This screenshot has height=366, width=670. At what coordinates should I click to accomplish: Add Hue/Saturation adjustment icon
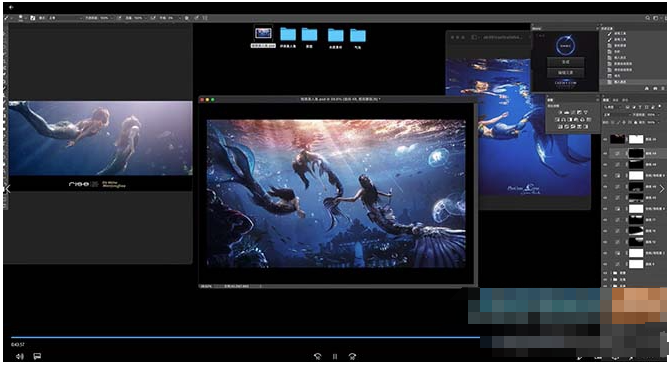click(x=557, y=120)
